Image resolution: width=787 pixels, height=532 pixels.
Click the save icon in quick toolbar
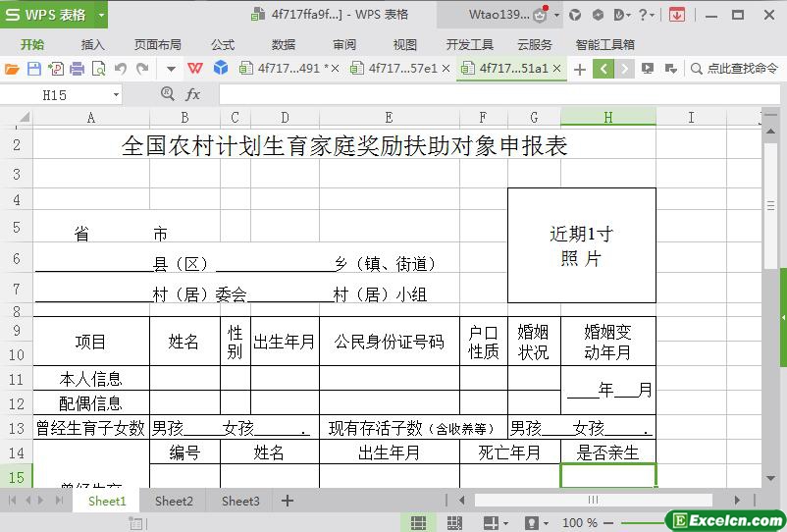(x=33, y=69)
